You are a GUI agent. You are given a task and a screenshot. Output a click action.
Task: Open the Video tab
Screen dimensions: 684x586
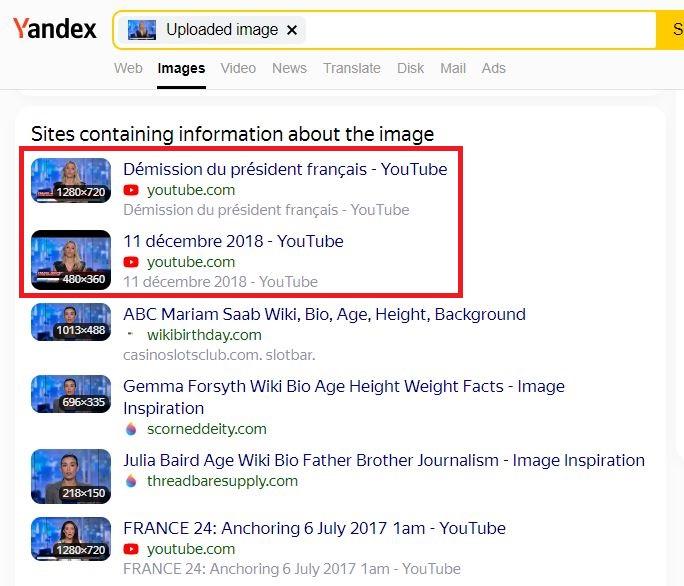pyautogui.click(x=238, y=68)
